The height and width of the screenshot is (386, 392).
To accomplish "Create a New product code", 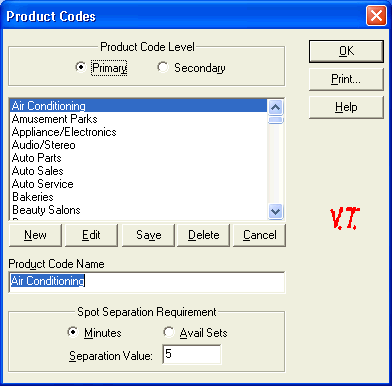I will coord(35,235).
